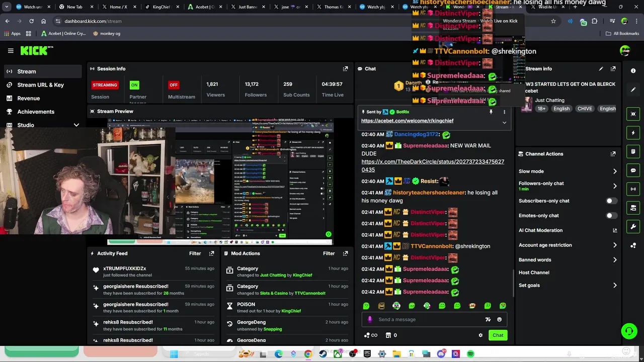Screen dimensions: 644x362
Task: Open the emoji picker in message box
Action: 499,319
